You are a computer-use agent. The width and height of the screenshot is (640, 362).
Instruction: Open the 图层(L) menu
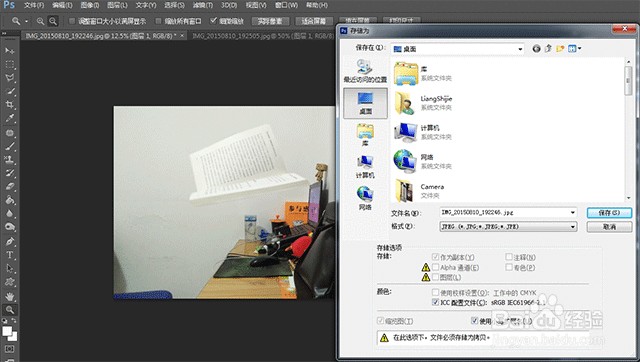[117, 5]
